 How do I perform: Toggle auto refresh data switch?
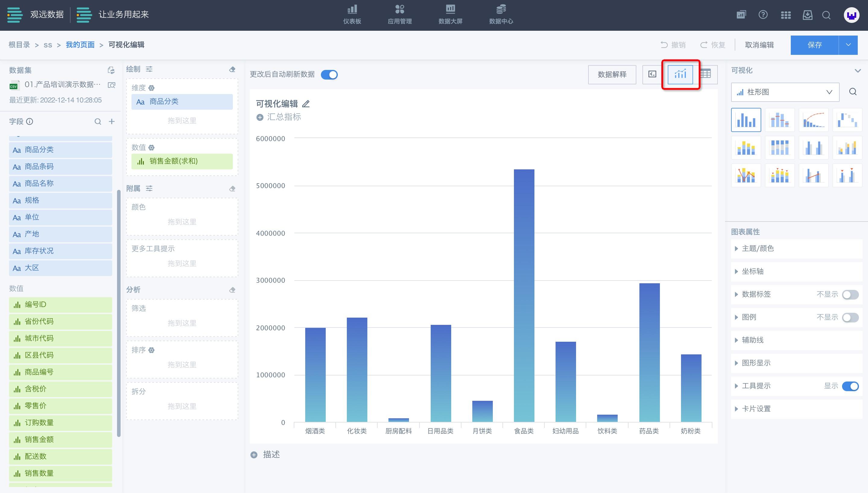coord(329,74)
